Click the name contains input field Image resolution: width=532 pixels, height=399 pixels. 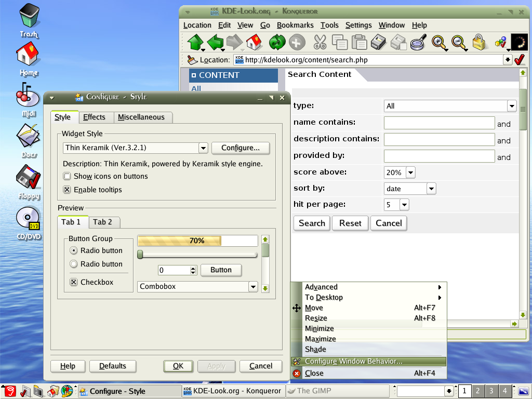439,123
